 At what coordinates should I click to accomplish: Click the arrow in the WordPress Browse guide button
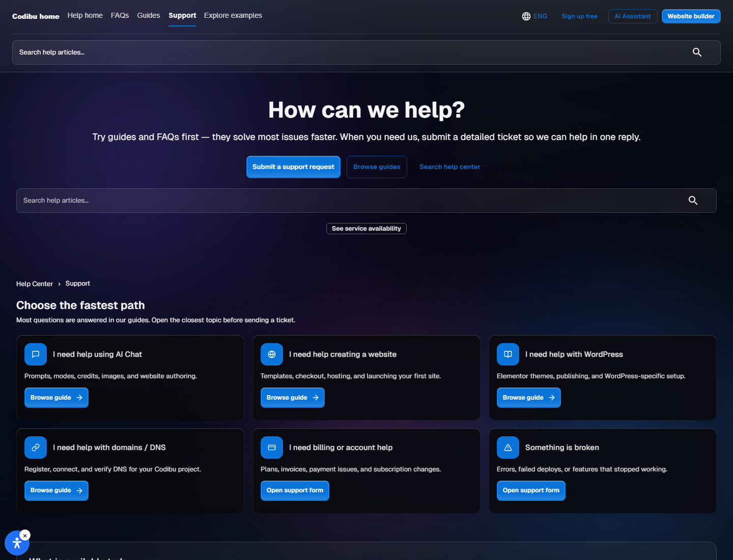coord(552,398)
